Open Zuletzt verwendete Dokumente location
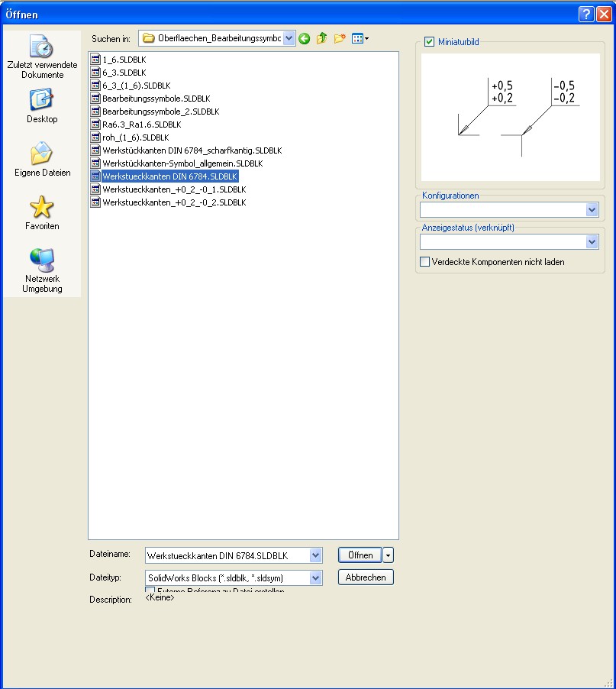 click(x=42, y=57)
